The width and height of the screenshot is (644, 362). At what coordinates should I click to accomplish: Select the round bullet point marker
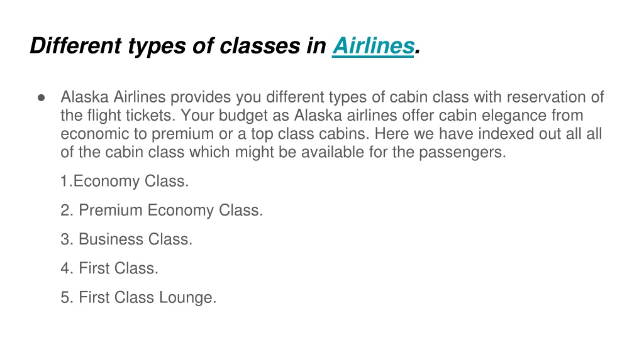[x=41, y=97]
